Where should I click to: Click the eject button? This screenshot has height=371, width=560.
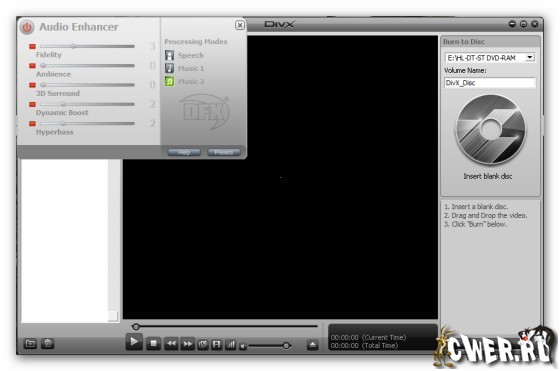pos(312,345)
